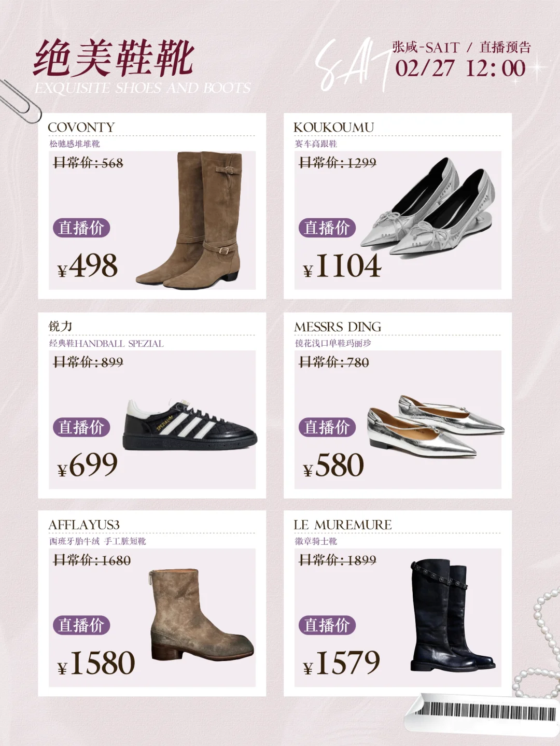Select the silver KOUKOUMU bow heels image

(x=427, y=207)
